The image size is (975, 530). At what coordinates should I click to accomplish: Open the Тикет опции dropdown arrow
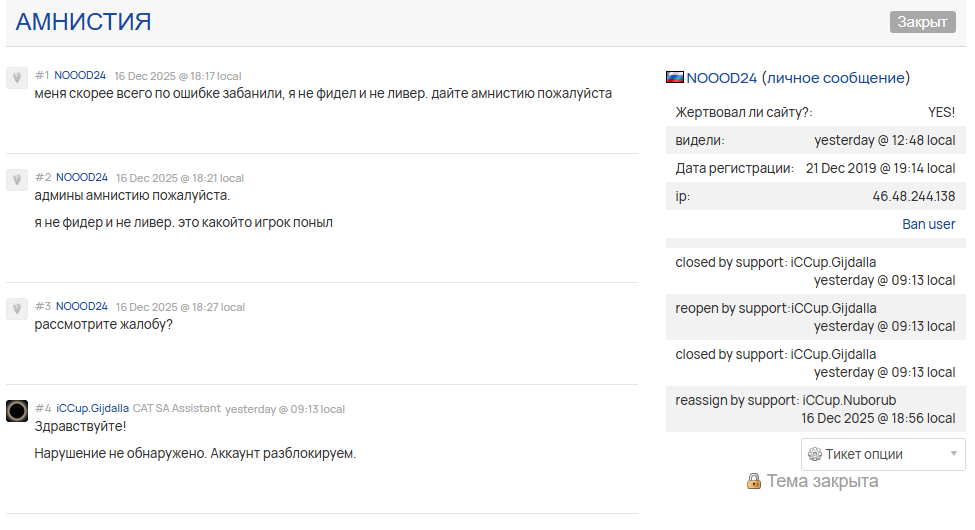[953, 454]
